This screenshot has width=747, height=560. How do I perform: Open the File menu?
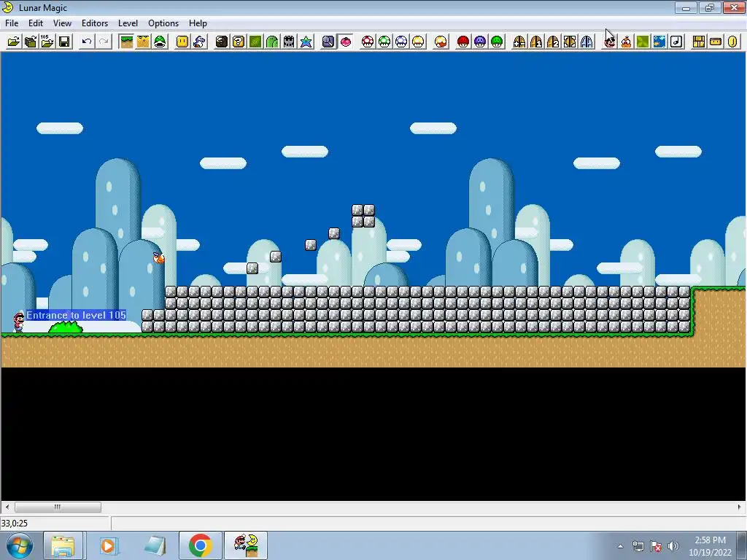(12, 23)
